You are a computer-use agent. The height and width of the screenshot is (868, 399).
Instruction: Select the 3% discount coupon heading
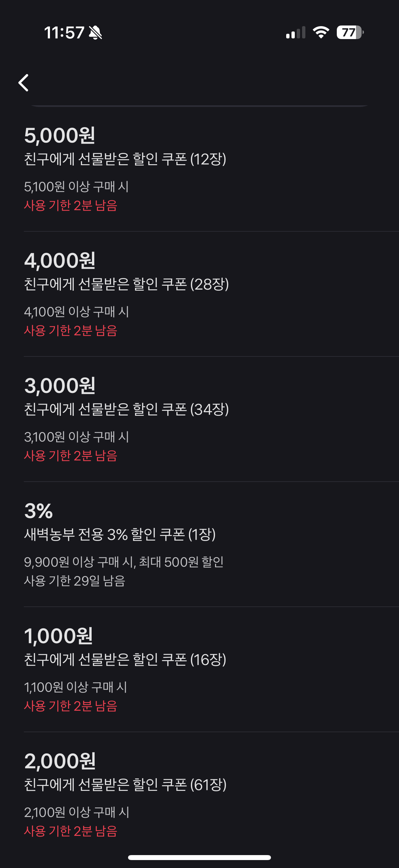(38, 510)
